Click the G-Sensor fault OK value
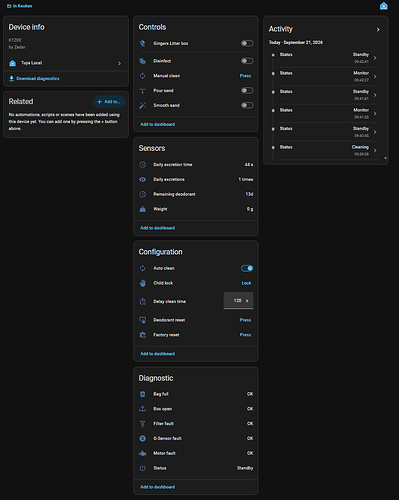The width and height of the screenshot is (399, 500). tap(250, 438)
